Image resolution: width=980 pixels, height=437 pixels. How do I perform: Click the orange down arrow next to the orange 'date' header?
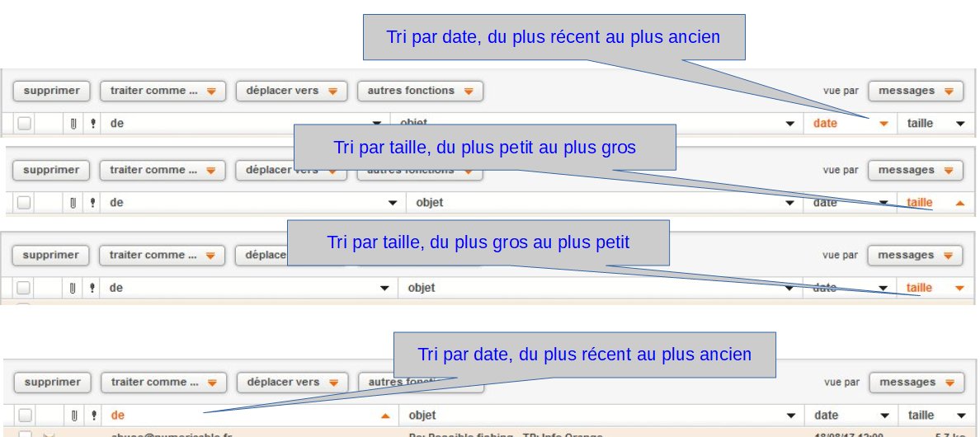point(883,124)
